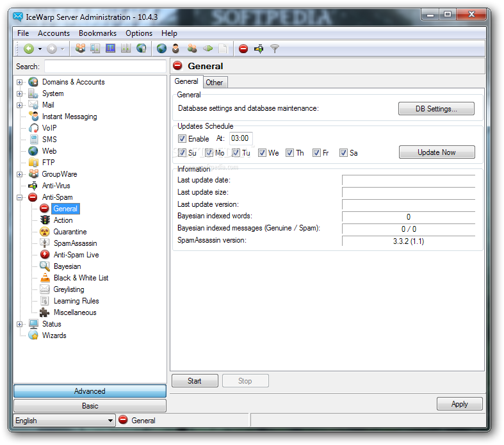Open the Help menu
The height and width of the screenshot is (445, 504).
point(169,33)
